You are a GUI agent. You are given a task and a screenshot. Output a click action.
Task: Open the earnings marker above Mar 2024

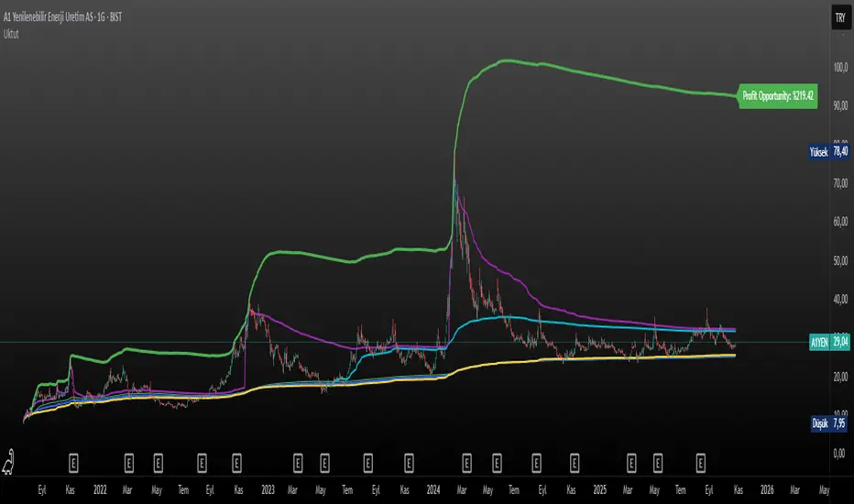[466, 463]
